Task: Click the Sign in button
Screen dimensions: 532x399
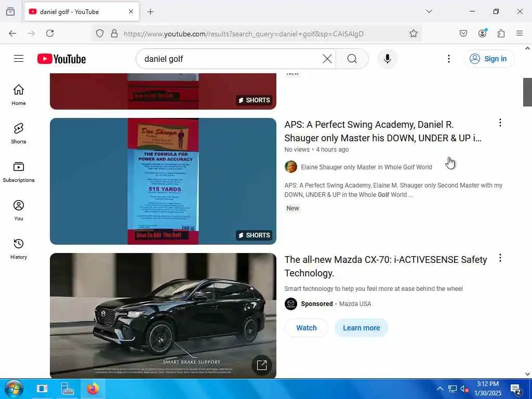Action: click(489, 59)
